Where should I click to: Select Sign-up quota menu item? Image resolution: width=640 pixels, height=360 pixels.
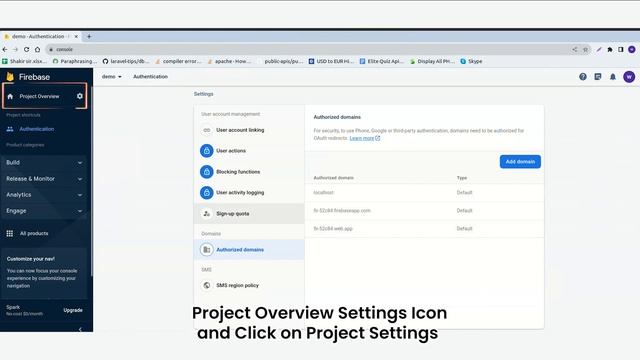point(249,213)
